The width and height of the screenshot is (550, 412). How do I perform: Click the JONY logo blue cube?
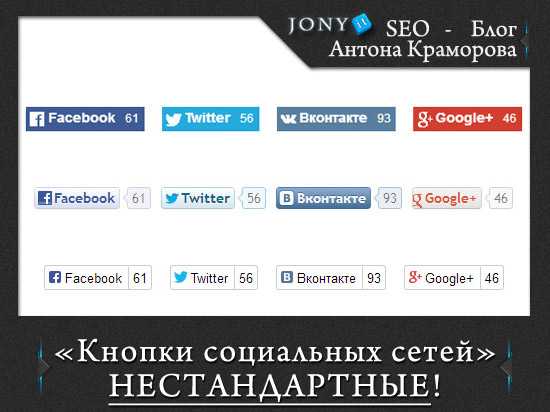[361, 24]
